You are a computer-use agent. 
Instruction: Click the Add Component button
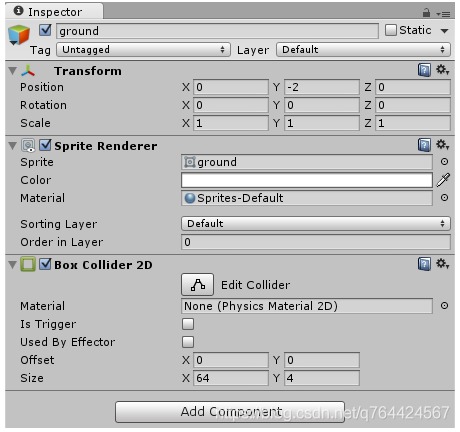[x=230, y=412]
